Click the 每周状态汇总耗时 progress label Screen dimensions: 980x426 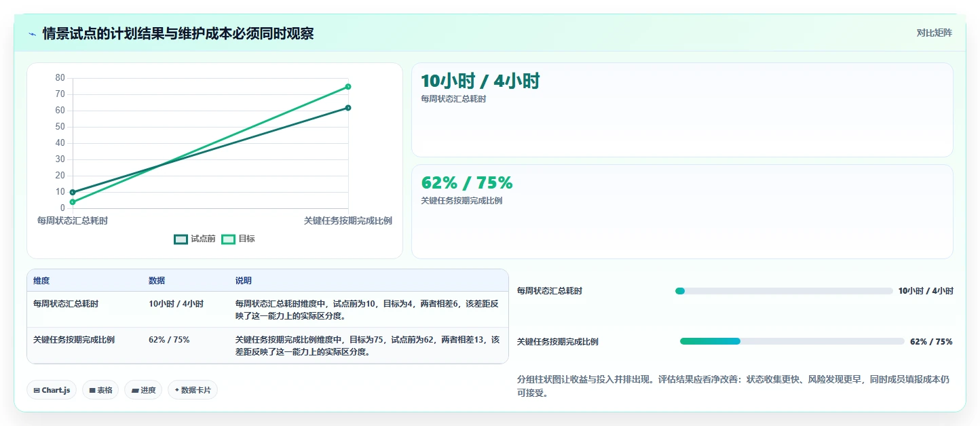click(550, 291)
